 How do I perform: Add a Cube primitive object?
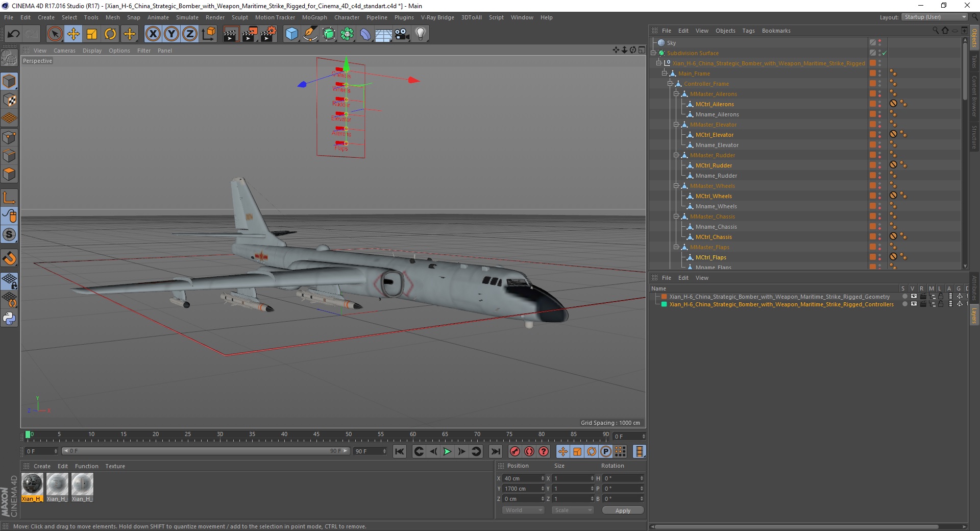click(x=291, y=34)
